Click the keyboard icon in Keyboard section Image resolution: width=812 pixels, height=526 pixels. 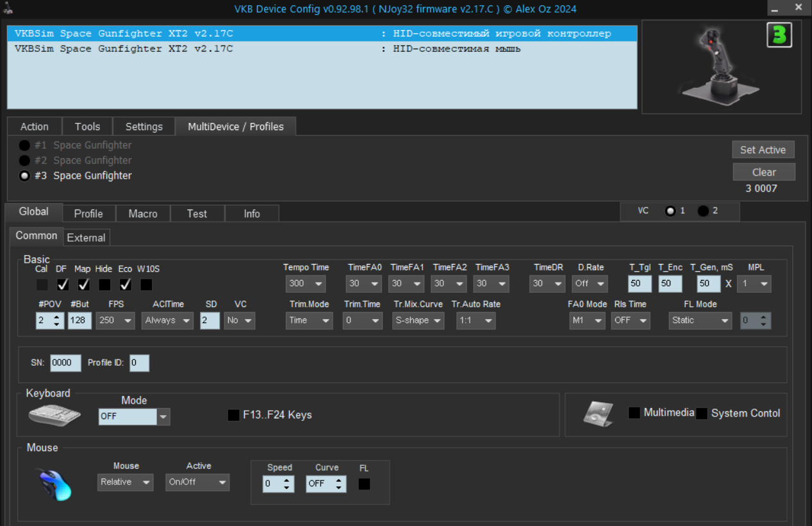[54, 415]
